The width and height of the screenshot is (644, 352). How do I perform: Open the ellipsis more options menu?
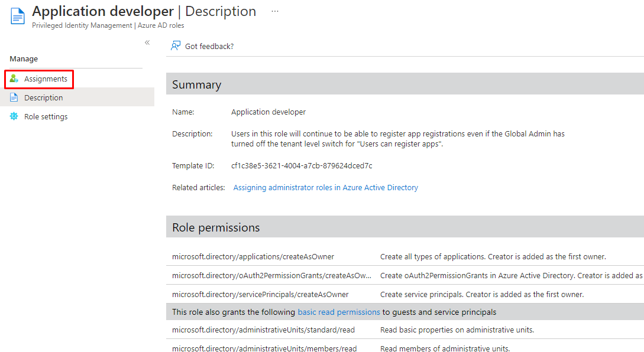(275, 11)
